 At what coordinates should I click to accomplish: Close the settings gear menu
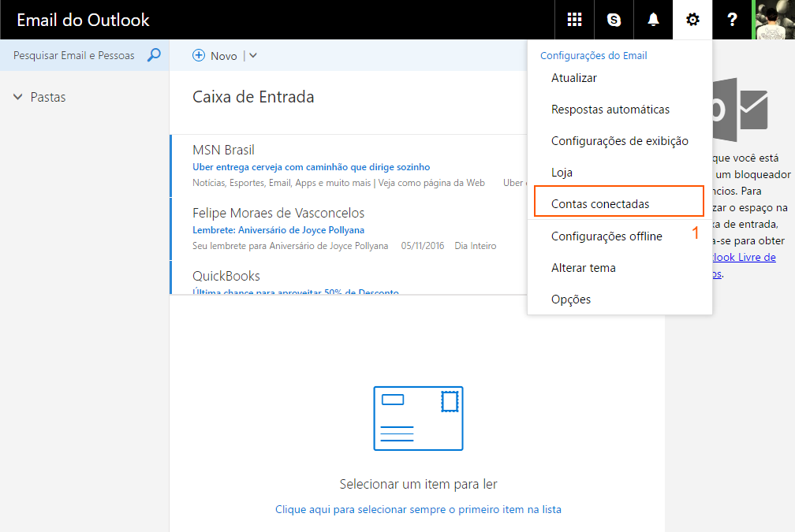coord(692,20)
